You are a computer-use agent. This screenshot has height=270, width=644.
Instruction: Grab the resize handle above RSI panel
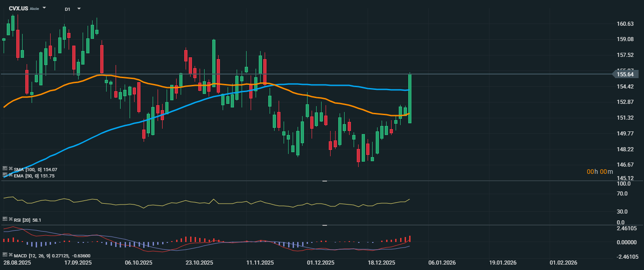[x=324, y=181]
